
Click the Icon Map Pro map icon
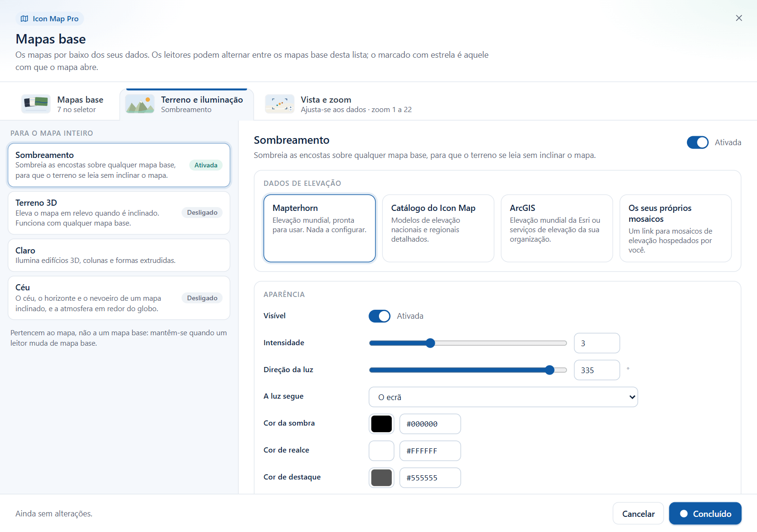25,19
